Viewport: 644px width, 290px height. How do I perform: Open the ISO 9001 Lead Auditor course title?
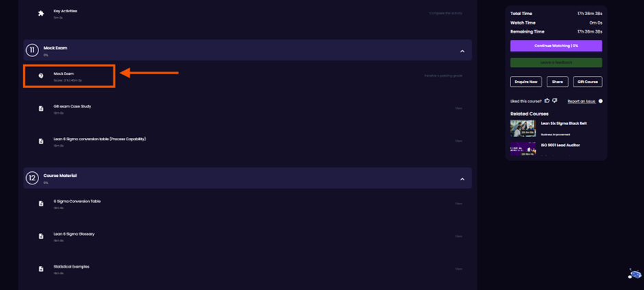560,145
